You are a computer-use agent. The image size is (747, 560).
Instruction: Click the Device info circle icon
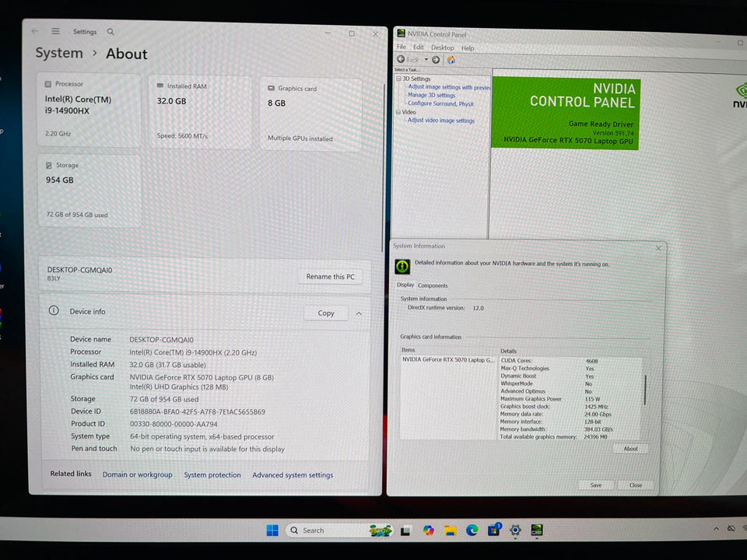click(x=54, y=310)
